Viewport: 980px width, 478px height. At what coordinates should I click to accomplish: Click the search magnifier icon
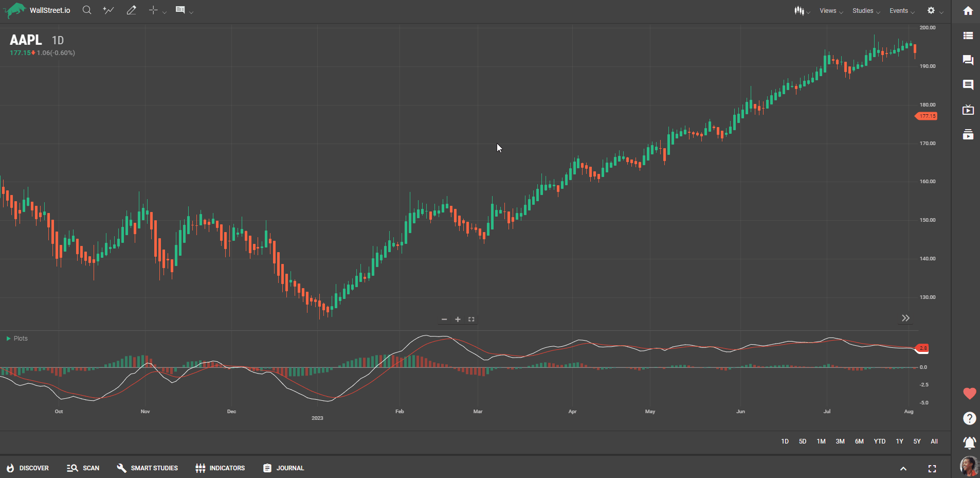coord(87,10)
